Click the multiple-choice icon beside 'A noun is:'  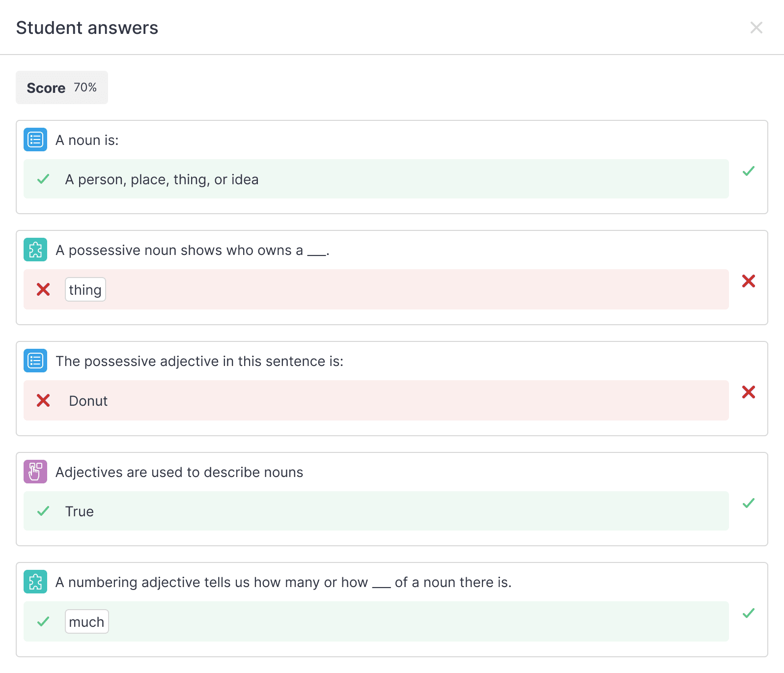point(35,140)
